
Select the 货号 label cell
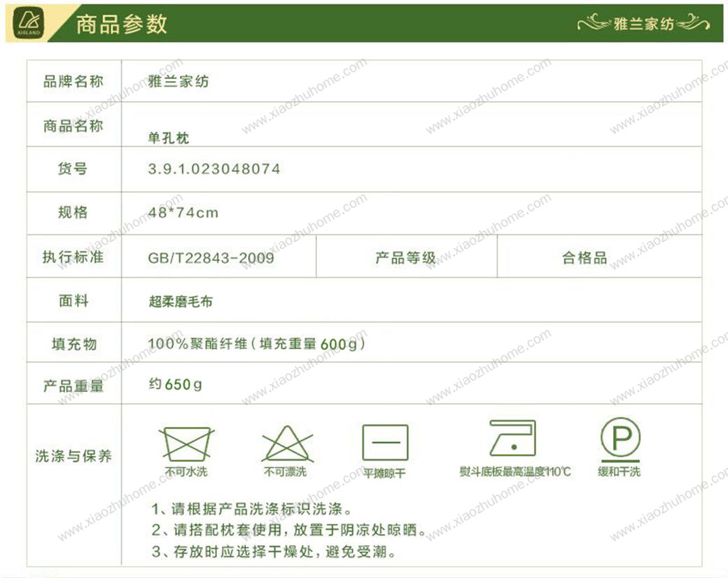pyautogui.click(x=73, y=169)
